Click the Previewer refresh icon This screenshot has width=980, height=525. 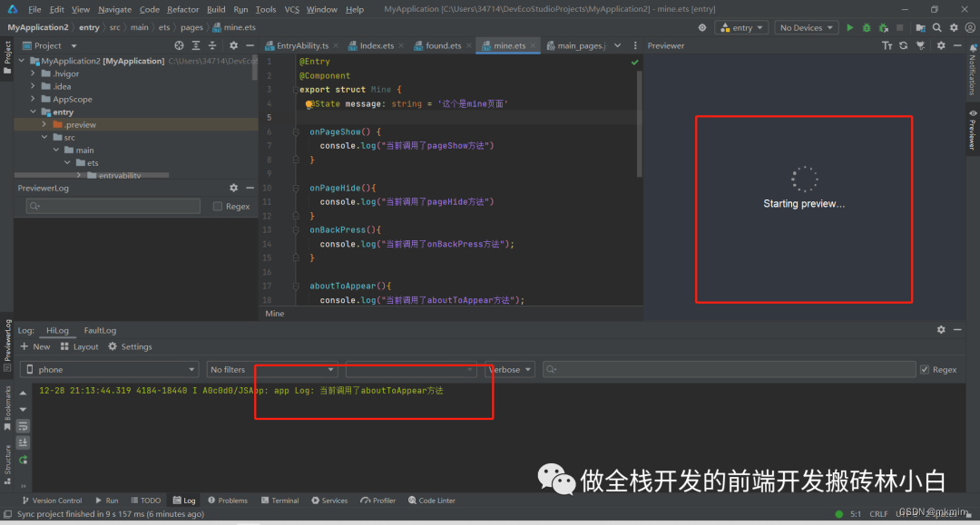903,45
